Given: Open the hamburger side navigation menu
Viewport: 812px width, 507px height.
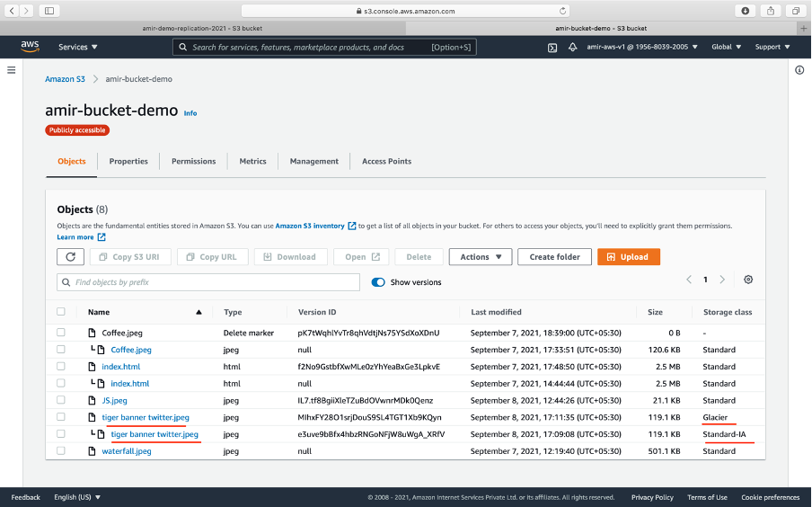Looking at the screenshot, I should (x=12, y=70).
